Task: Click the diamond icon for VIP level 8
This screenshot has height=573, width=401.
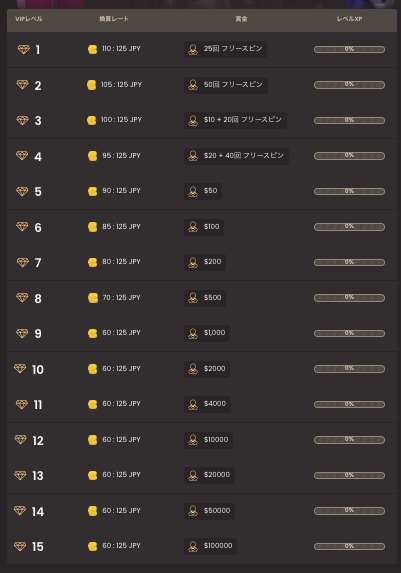Action: click(22, 297)
